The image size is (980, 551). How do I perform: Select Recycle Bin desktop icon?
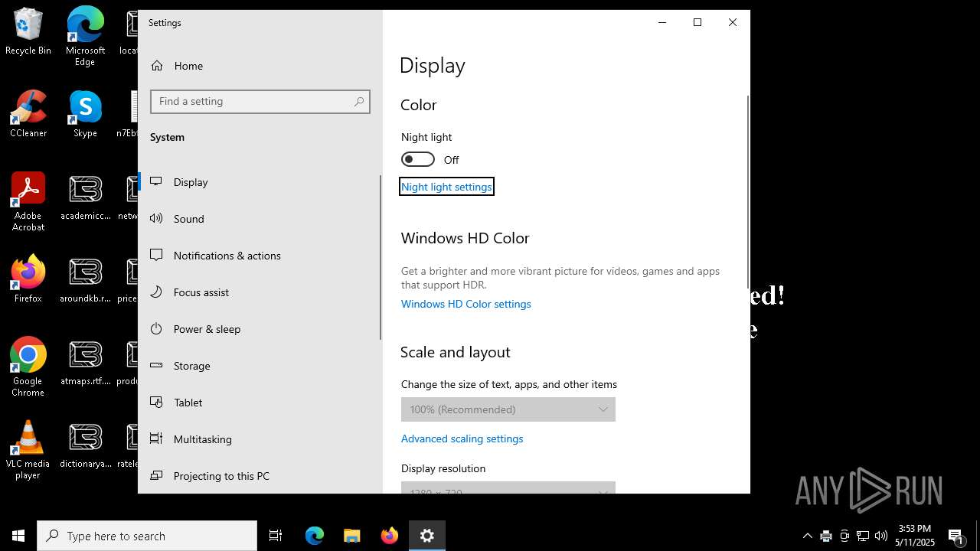pos(28,31)
